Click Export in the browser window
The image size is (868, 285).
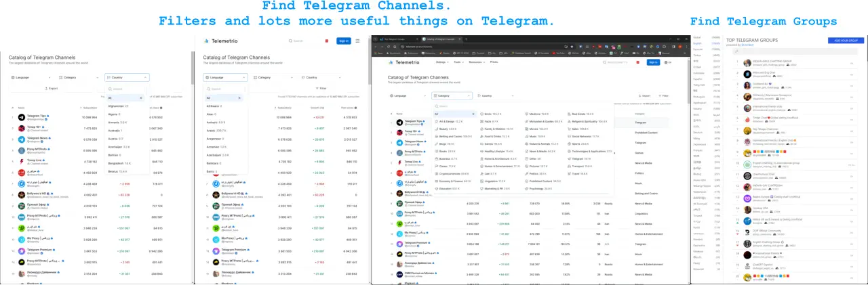pyautogui.click(x=645, y=95)
